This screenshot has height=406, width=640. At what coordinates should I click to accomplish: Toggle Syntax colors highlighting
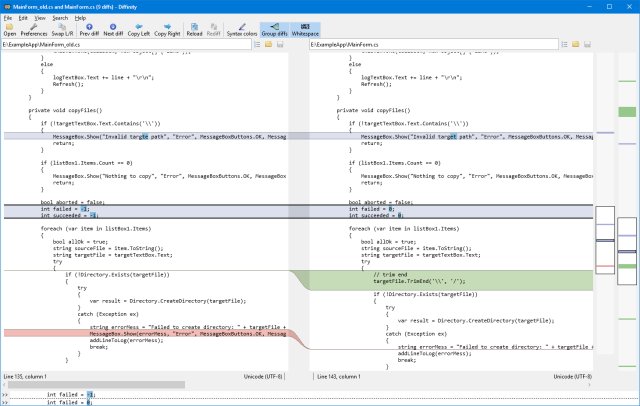[242, 30]
